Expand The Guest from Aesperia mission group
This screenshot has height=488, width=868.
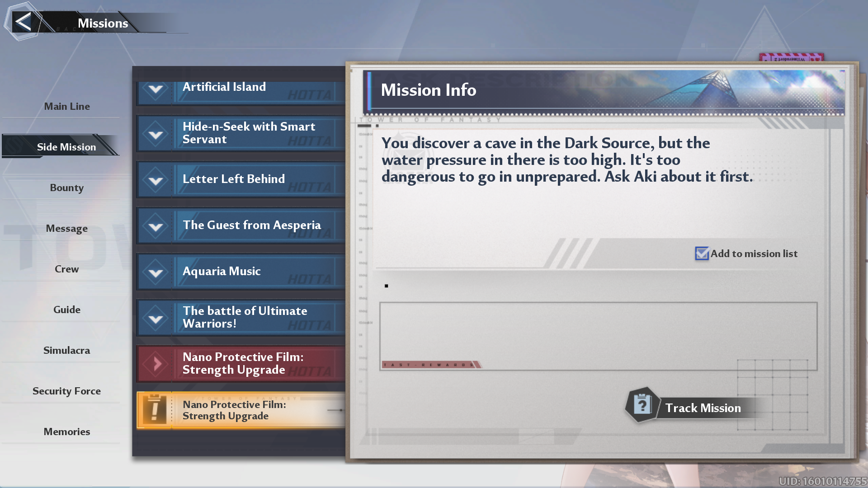pos(156,225)
